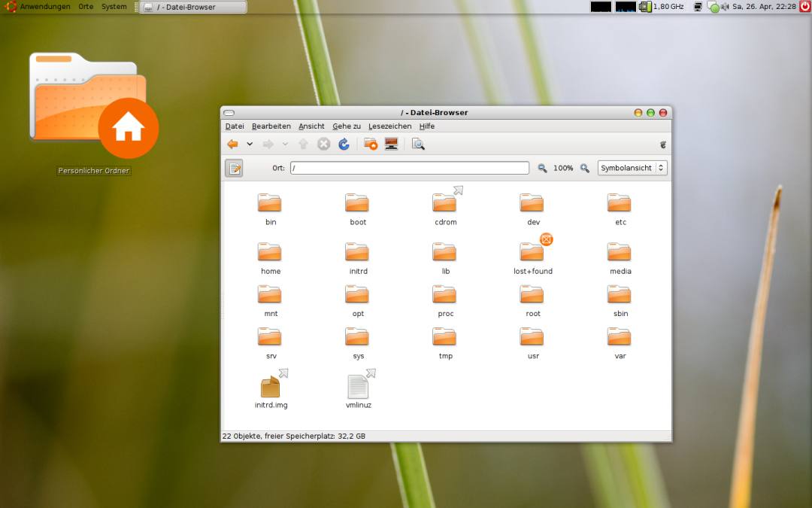Click the green status bubble icon in the tray
Image resolution: width=812 pixels, height=508 pixels.
714,8
